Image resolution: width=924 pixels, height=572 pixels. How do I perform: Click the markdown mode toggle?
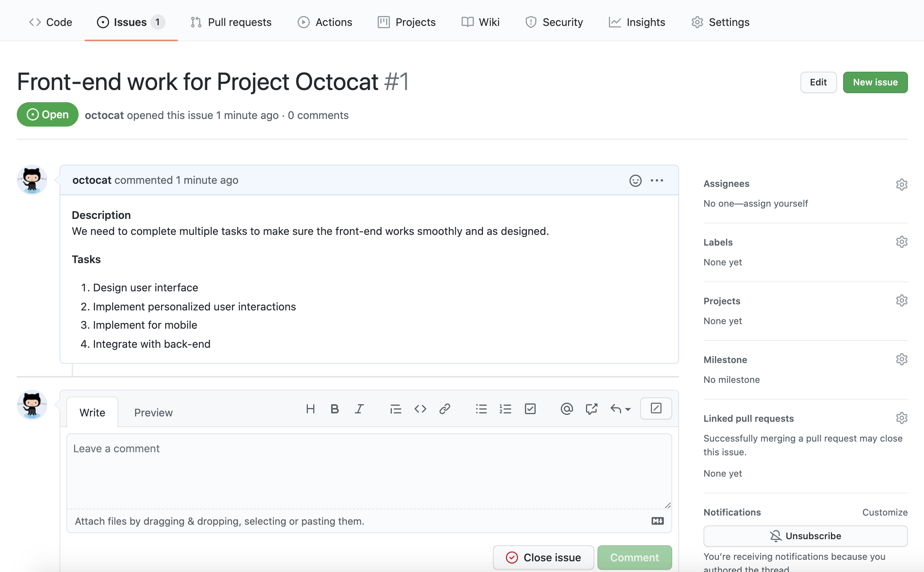(x=658, y=521)
